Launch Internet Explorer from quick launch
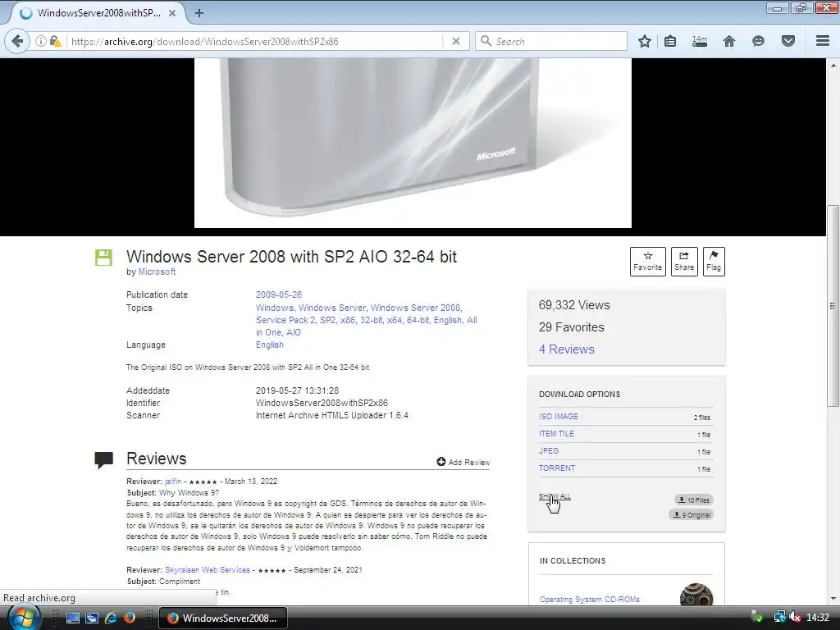Image resolution: width=840 pixels, height=630 pixels. coord(111,619)
